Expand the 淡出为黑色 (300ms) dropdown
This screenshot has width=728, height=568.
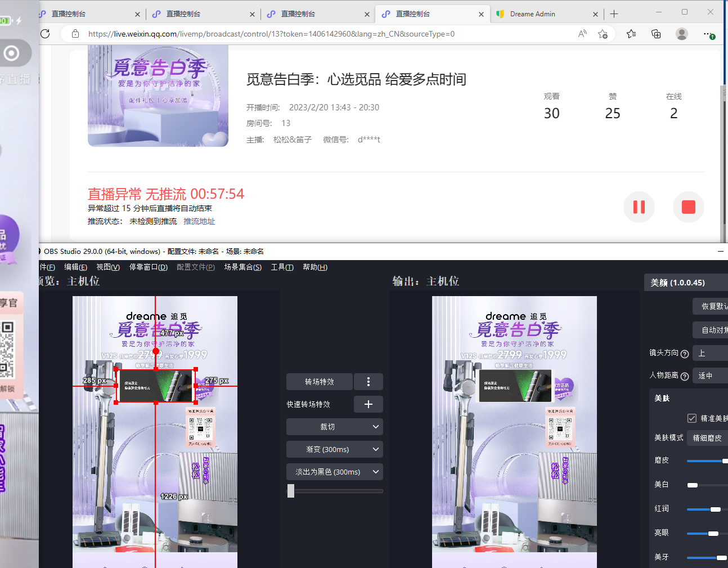pyautogui.click(x=335, y=472)
